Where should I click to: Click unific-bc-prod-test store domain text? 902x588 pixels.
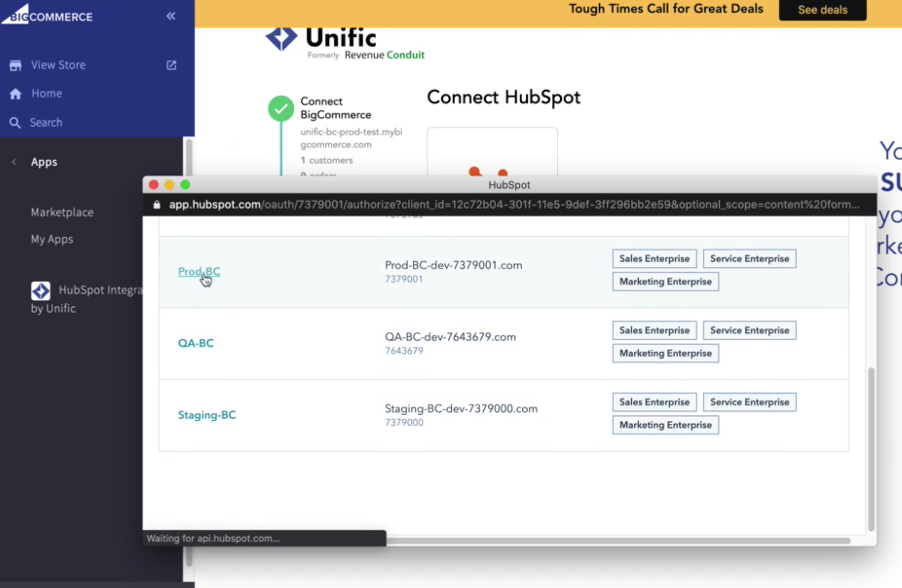351,138
